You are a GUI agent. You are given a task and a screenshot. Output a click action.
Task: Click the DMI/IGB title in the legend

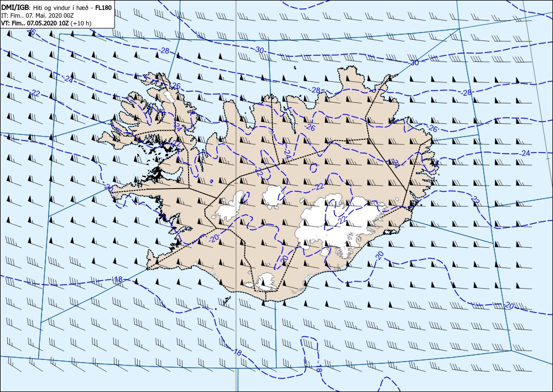coord(15,8)
